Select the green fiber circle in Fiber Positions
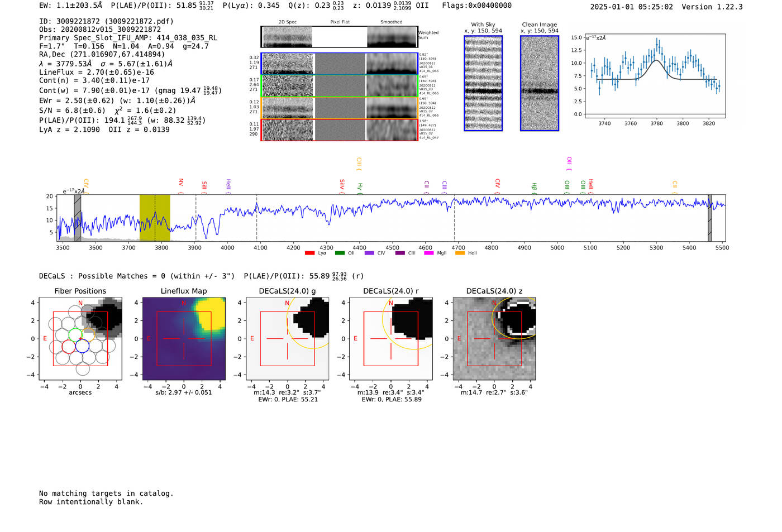Viewport: 782px width, 532px height. (x=75, y=335)
